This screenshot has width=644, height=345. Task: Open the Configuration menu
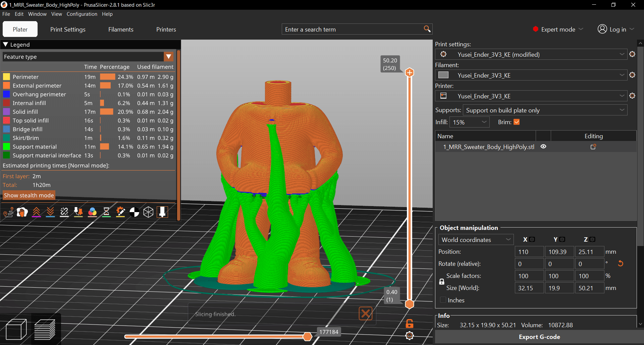82,14
